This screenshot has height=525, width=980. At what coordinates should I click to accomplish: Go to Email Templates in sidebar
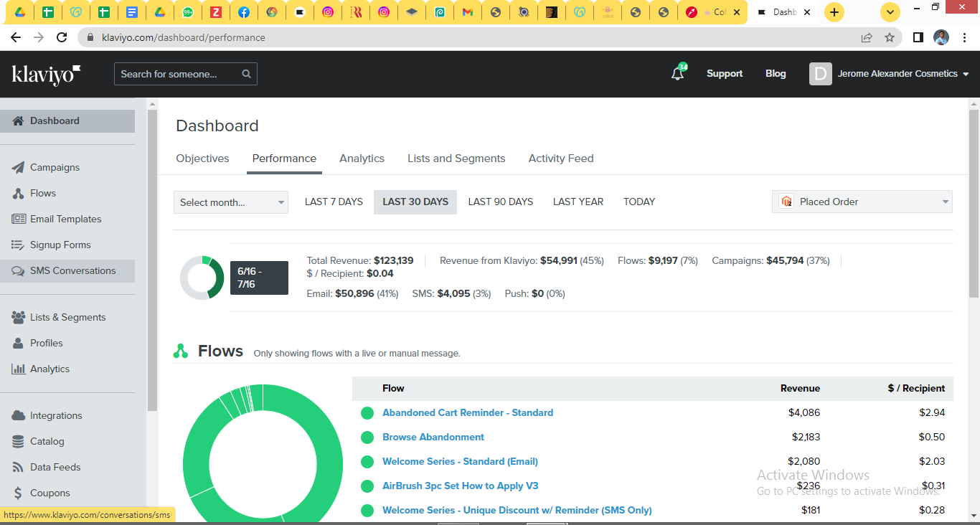coord(65,219)
